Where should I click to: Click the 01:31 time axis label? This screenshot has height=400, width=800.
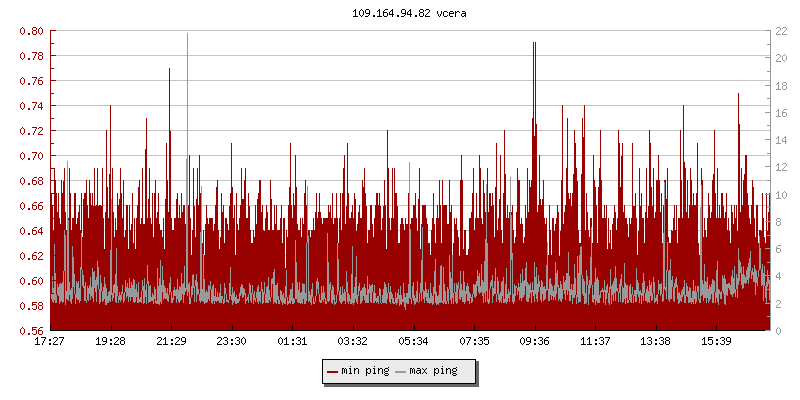292,342
